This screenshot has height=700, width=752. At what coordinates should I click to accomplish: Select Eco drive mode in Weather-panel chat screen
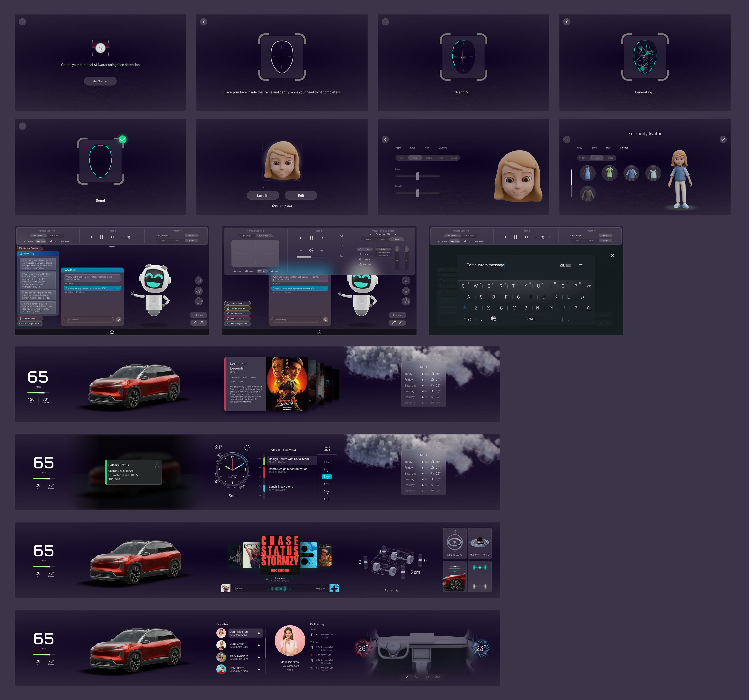click(53, 241)
